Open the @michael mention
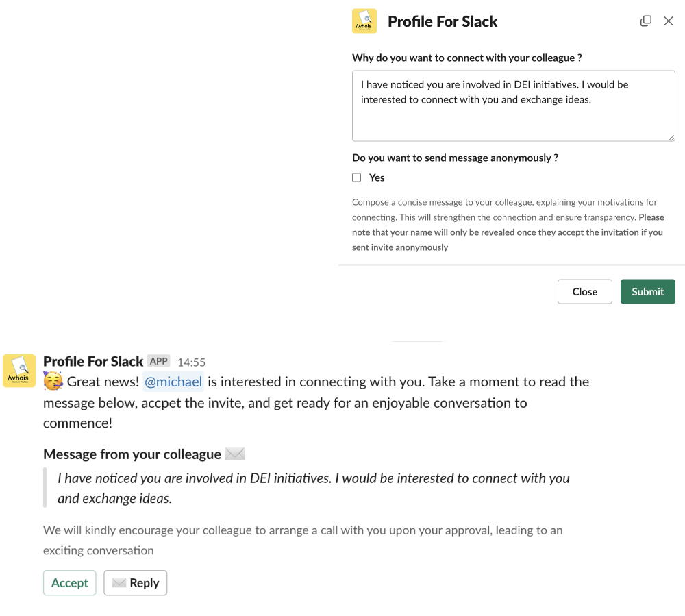The height and width of the screenshot is (616, 685). point(173,382)
